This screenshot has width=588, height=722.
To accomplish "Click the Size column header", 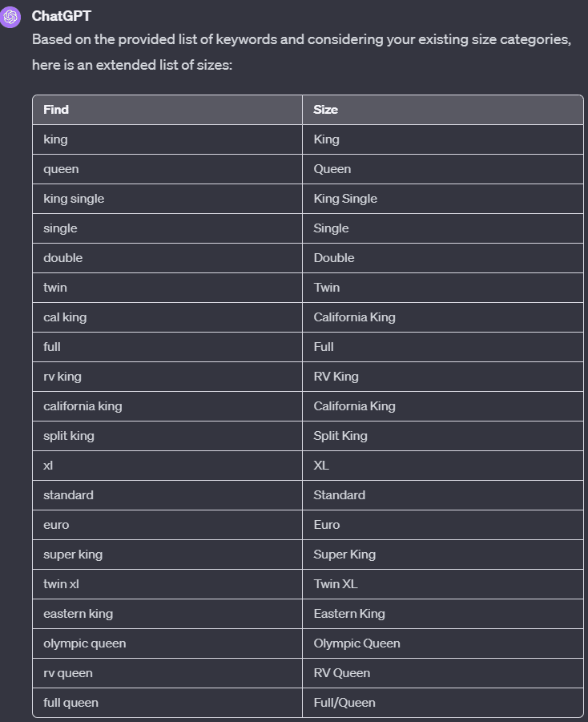I will pos(326,110).
